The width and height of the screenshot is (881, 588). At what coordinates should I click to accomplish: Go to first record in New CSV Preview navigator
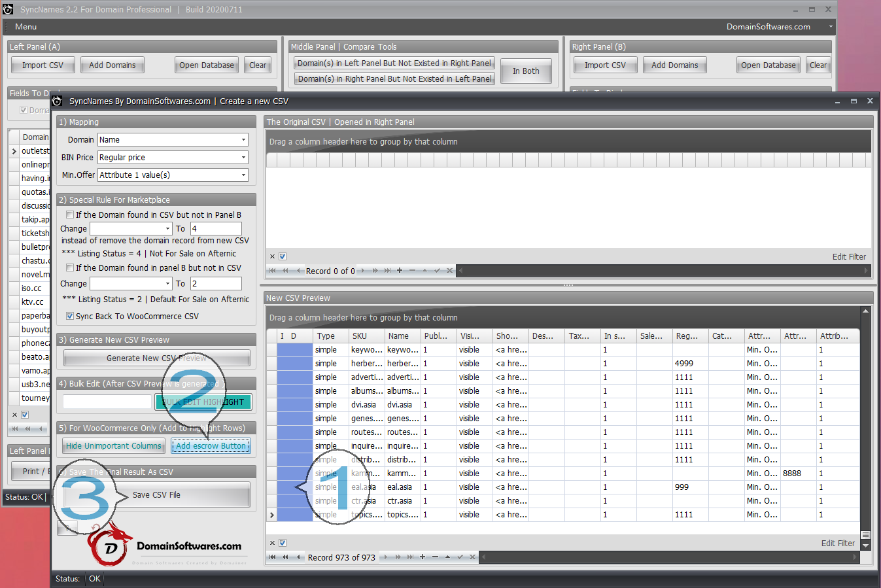272,557
